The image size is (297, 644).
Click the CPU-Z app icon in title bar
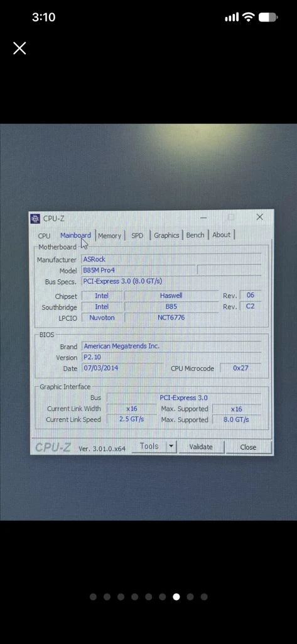click(x=36, y=218)
